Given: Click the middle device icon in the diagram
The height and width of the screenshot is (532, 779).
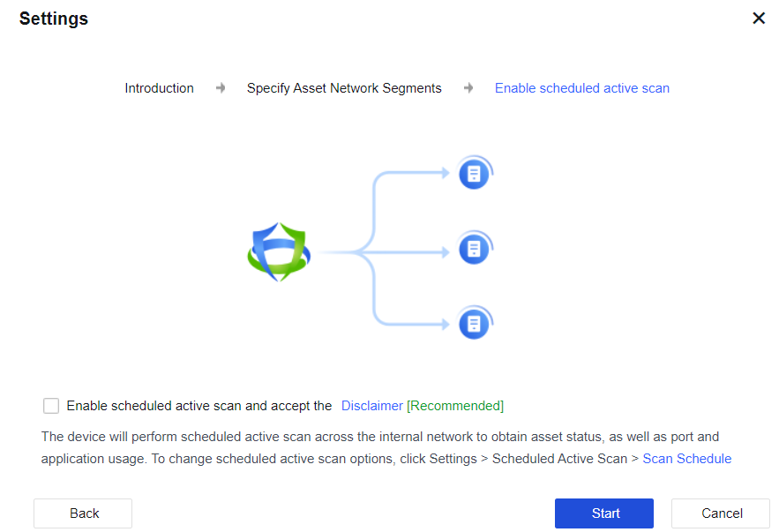Looking at the screenshot, I should pos(474,250).
